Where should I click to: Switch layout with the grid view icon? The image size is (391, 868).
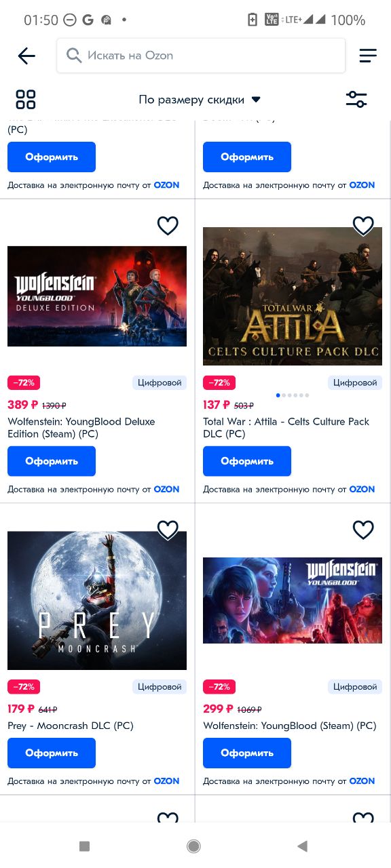point(26,100)
